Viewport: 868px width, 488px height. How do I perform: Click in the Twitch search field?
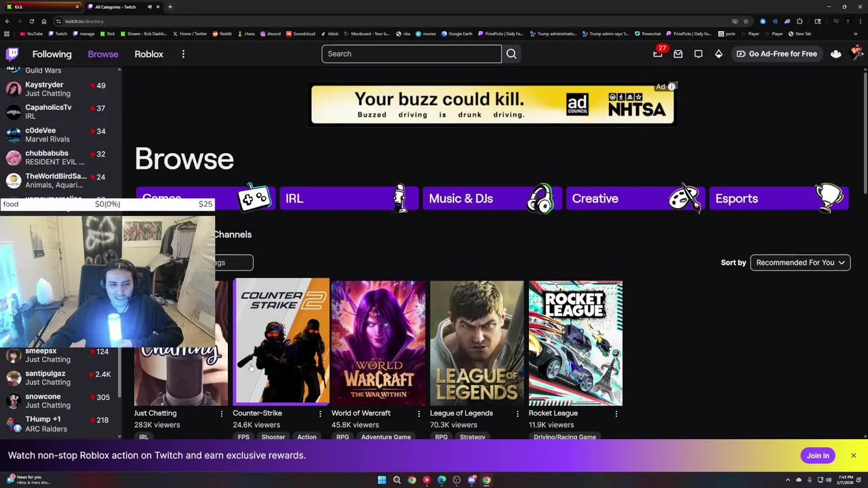pos(412,54)
